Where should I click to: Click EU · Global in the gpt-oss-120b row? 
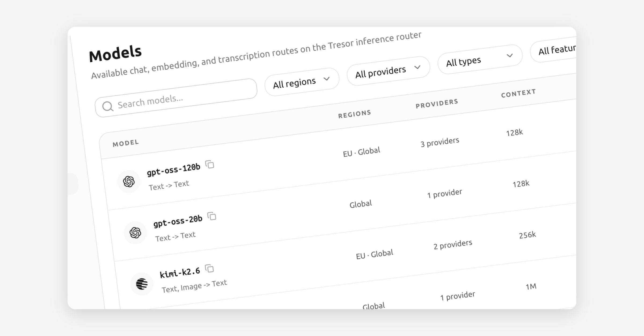point(361,152)
